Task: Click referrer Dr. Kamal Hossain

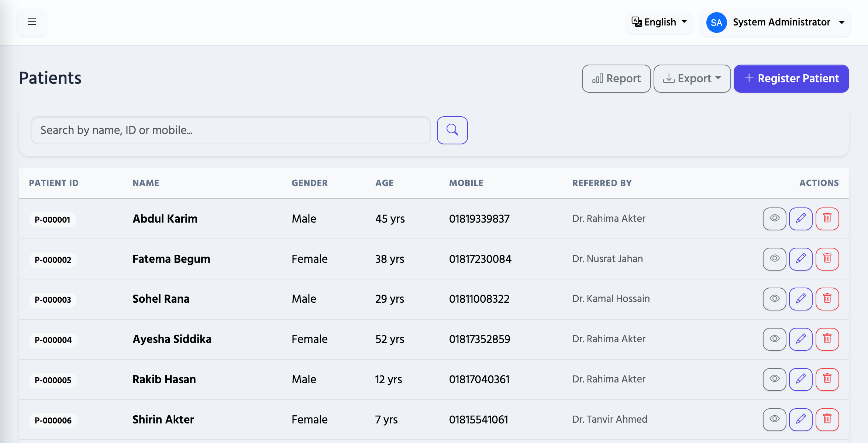Action: point(611,299)
